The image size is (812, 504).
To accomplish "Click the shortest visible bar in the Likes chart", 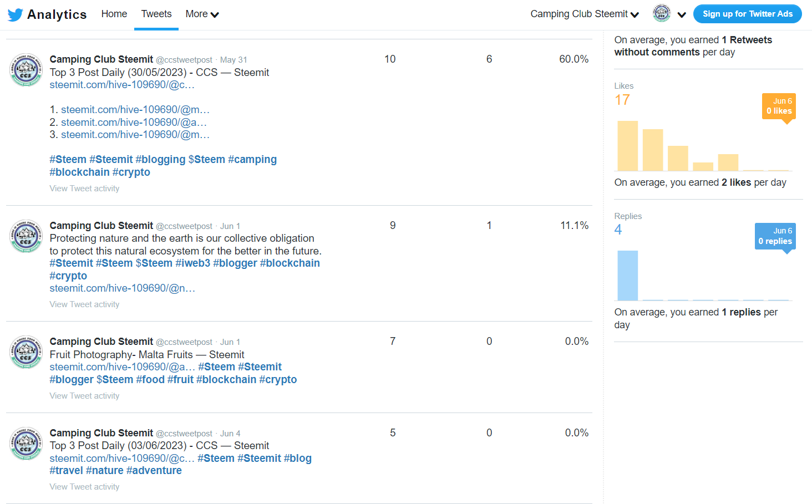I will click(x=703, y=166).
